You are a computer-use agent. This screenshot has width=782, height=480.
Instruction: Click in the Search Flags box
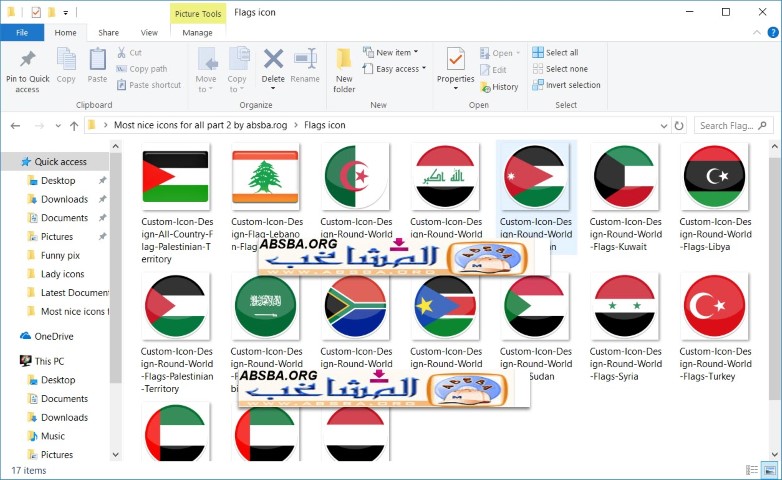(733, 126)
